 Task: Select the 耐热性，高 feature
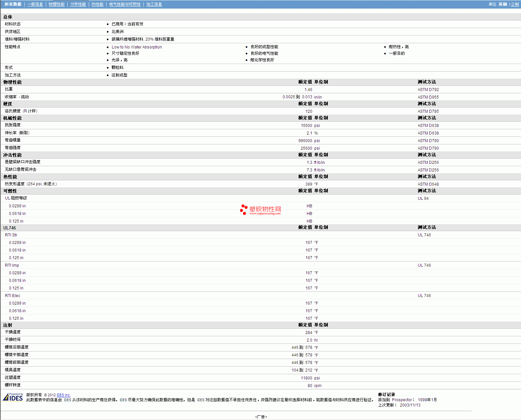(399, 47)
